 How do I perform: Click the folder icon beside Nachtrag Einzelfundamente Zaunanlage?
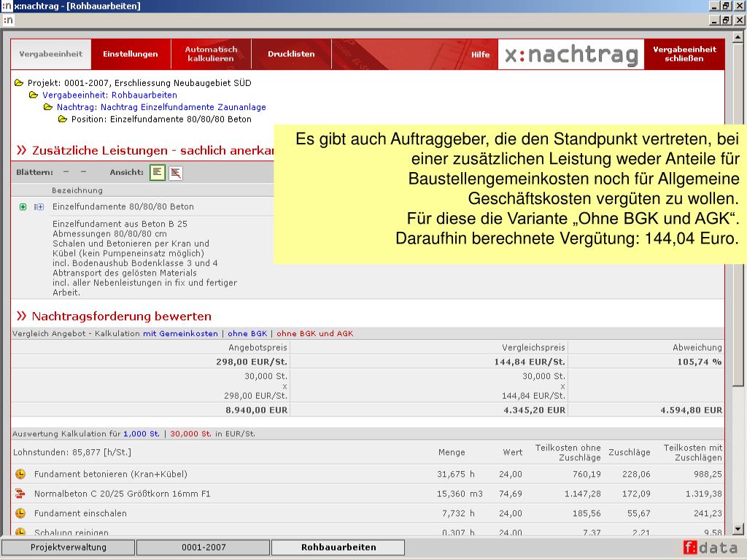pyautogui.click(x=48, y=107)
